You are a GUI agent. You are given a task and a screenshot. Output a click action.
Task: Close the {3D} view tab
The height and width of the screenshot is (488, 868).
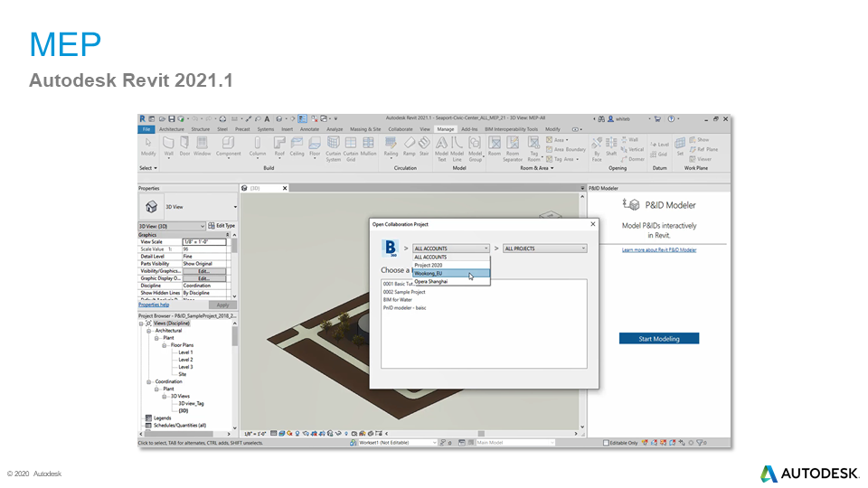(285, 188)
